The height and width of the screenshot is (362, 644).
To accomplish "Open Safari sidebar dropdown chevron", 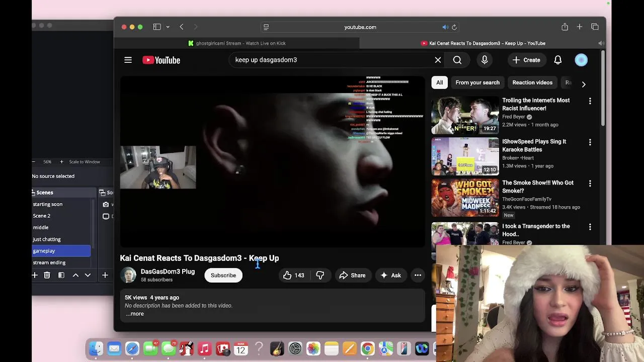I will point(168,27).
